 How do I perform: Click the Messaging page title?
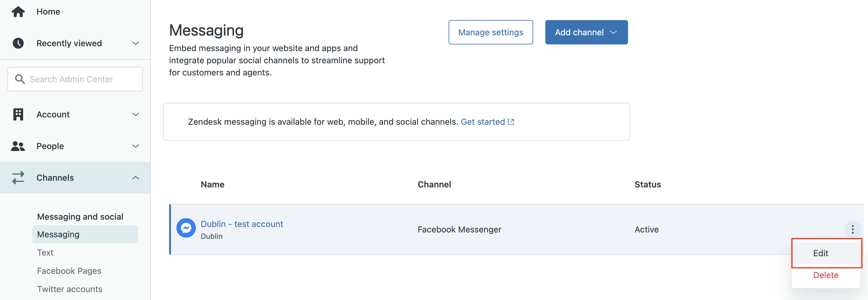[206, 30]
